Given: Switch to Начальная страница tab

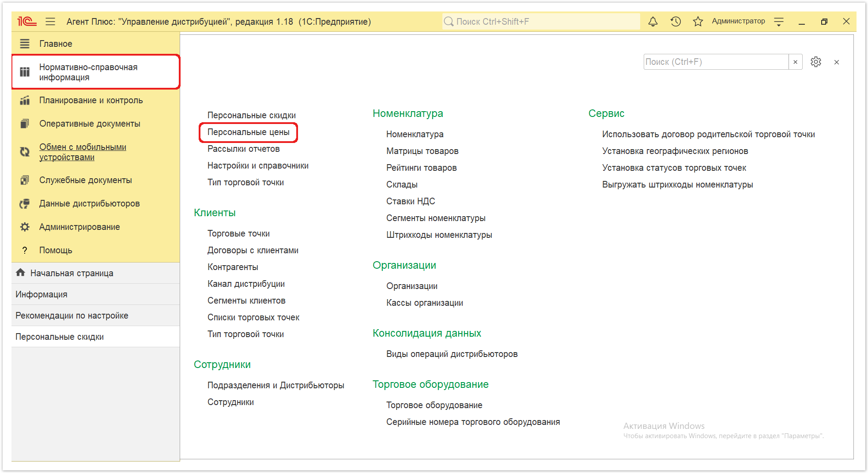Looking at the screenshot, I should pos(96,273).
